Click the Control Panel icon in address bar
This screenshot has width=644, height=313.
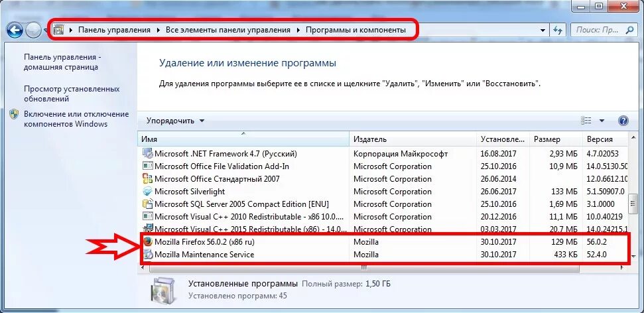pyautogui.click(x=59, y=30)
